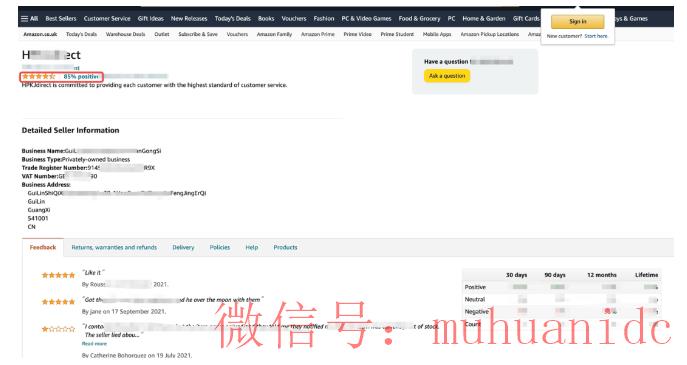Click the yellow Sign in button
This screenshot has width=687, height=365.
click(577, 21)
